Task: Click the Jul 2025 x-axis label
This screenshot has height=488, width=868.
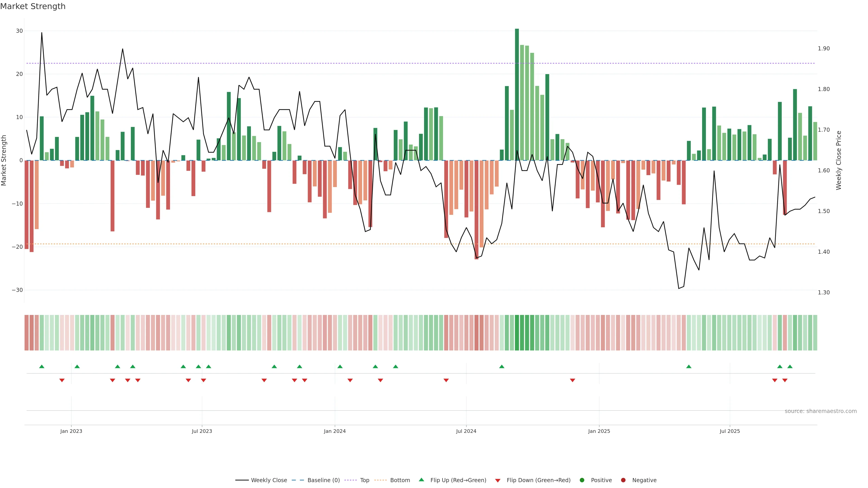Action: [729, 431]
